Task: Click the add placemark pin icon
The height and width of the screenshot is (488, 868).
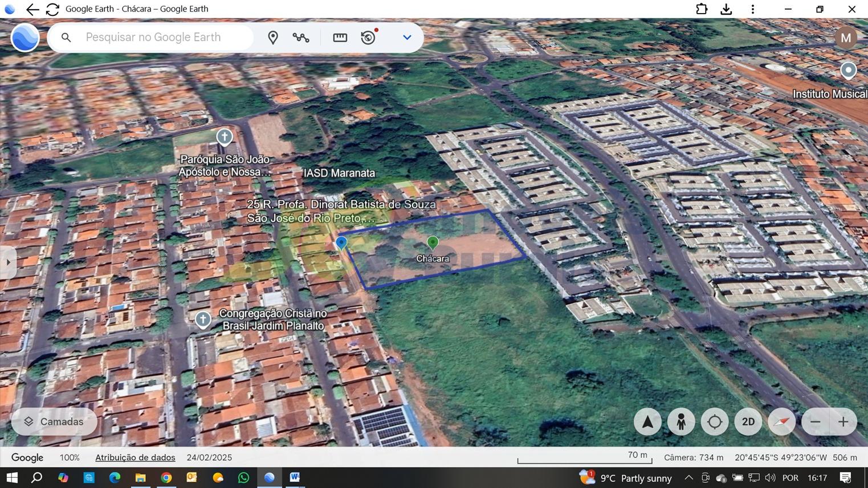Action: tap(273, 38)
